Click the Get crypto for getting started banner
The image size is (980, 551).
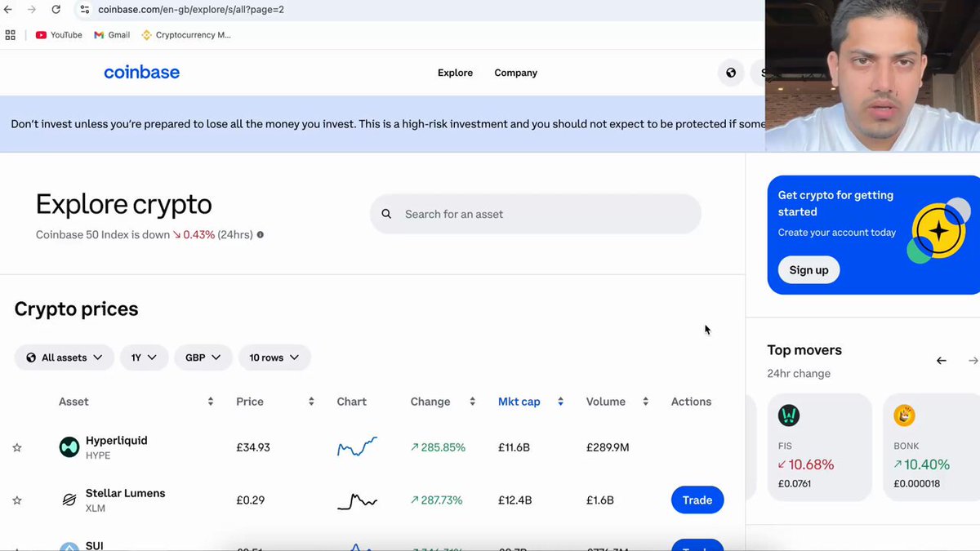(874, 234)
